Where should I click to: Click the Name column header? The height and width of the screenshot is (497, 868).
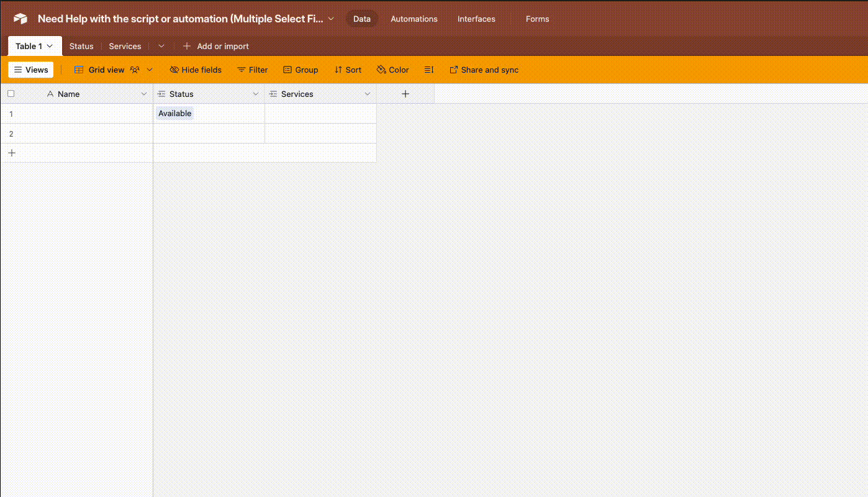tap(77, 94)
